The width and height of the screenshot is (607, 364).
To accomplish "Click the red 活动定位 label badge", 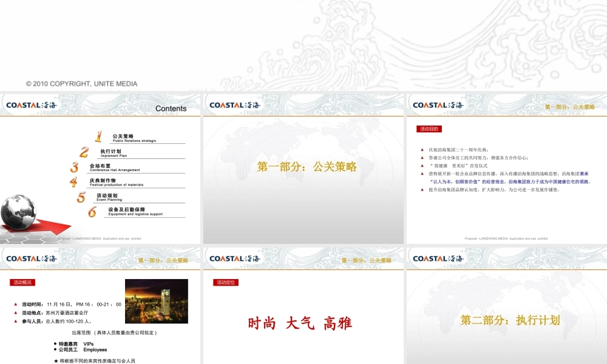I will [225, 281].
